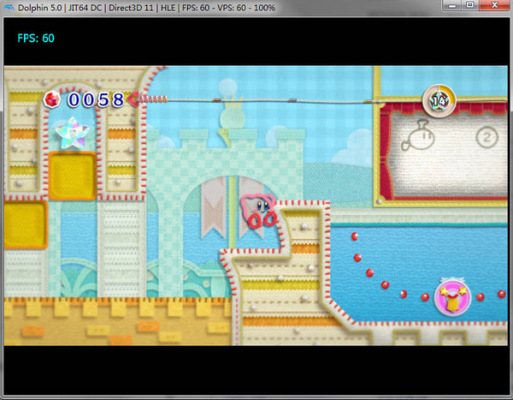Click the yellow square patch under the star
The width and height of the screenshot is (513, 400).
[73, 176]
